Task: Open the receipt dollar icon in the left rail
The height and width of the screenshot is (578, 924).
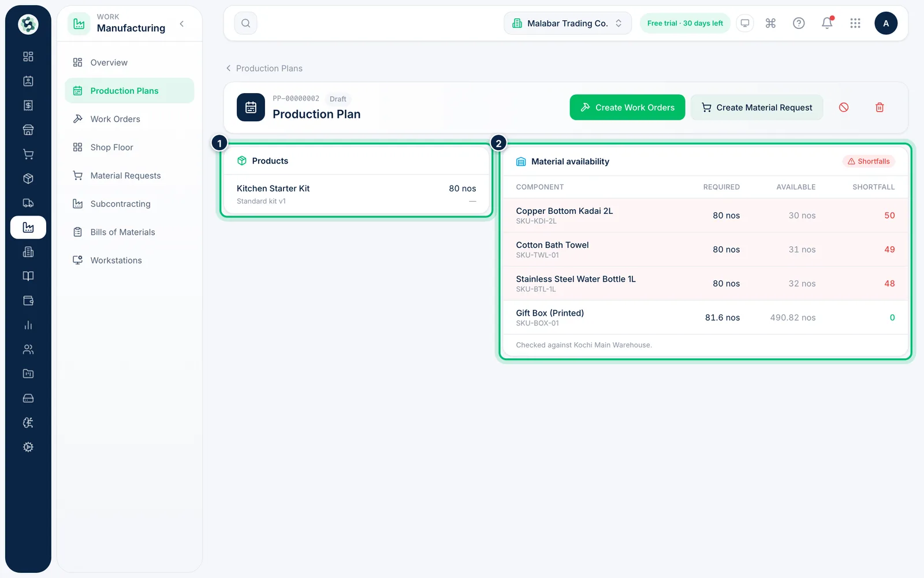Action: 28,105
